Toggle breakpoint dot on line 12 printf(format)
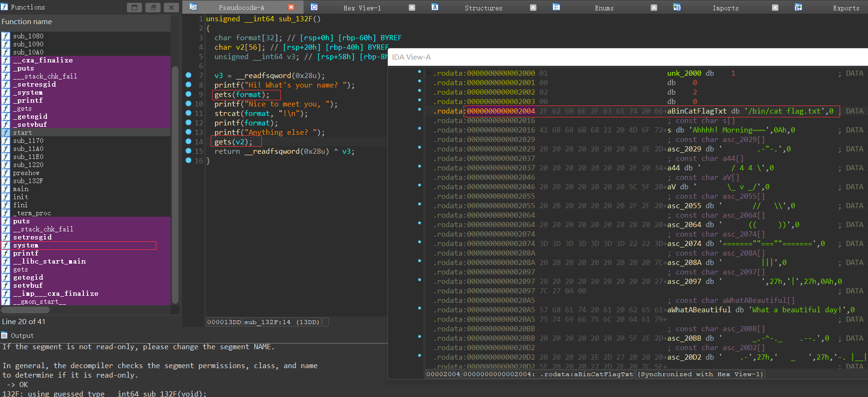The width and height of the screenshot is (868, 397). pyautogui.click(x=188, y=123)
